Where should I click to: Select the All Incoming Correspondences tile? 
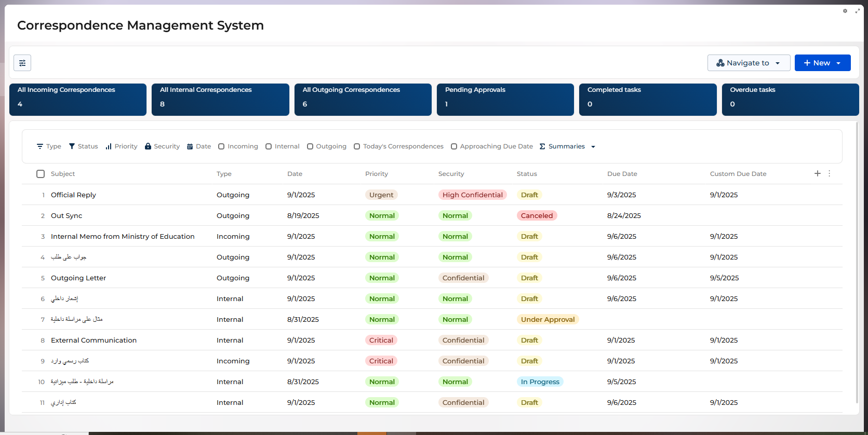pos(78,99)
